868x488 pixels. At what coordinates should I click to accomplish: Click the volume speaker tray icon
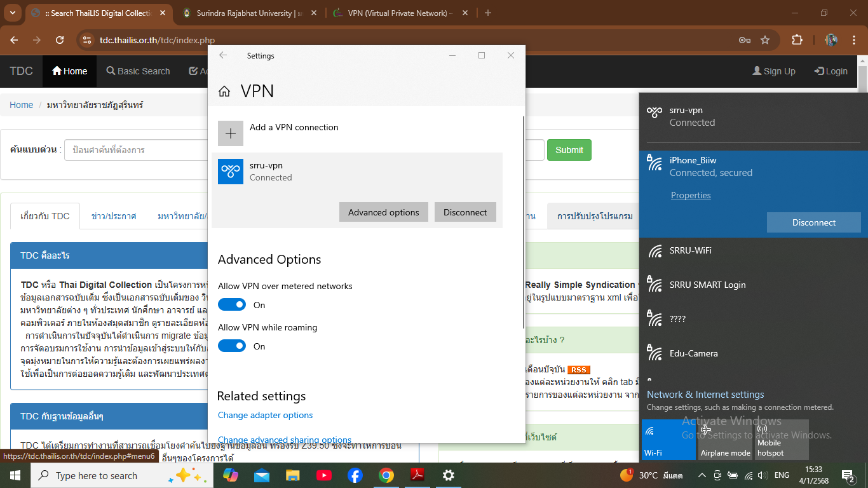[763, 475]
